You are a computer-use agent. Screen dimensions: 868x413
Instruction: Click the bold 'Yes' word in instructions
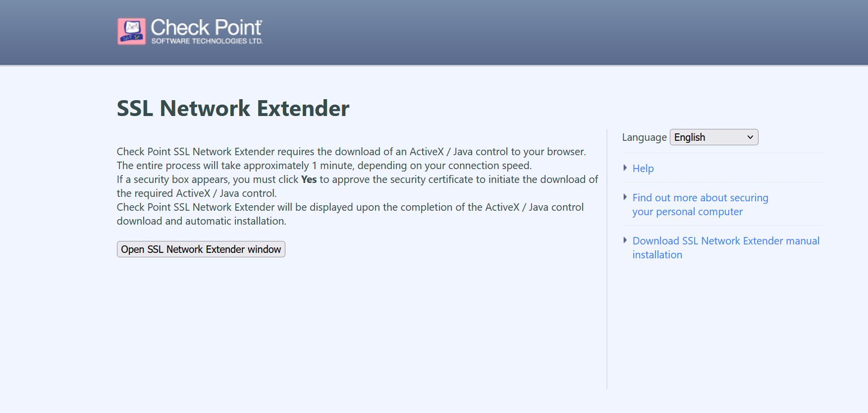pyautogui.click(x=309, y=179)
